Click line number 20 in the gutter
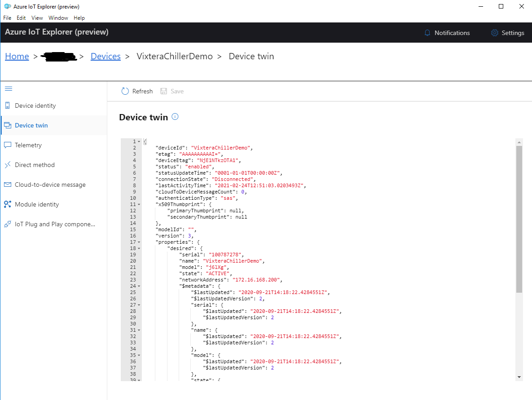532x400 pixels. coord(133,261)
